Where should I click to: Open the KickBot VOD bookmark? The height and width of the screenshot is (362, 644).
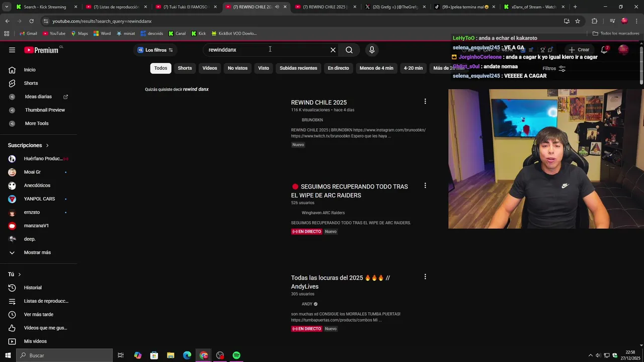pos(234,34)
